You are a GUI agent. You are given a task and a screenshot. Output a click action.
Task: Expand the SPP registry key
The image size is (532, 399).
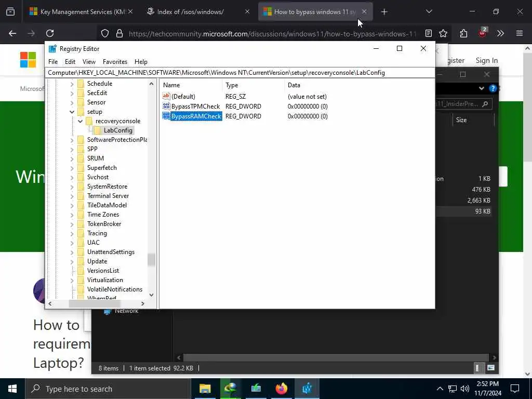point(72,149)
